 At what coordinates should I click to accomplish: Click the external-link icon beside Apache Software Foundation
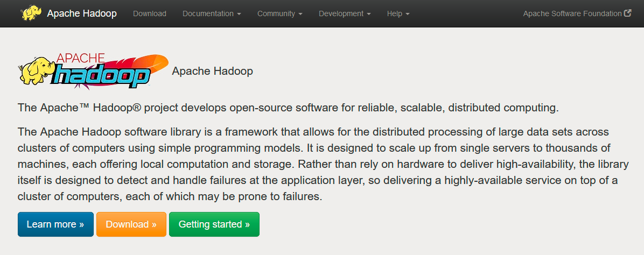(627, 13)
